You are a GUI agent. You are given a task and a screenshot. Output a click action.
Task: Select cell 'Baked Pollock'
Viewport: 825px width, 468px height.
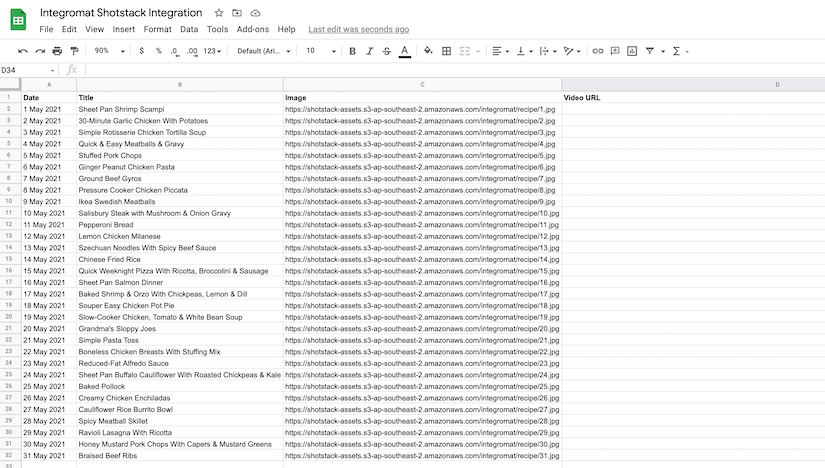tap(180, 386)
